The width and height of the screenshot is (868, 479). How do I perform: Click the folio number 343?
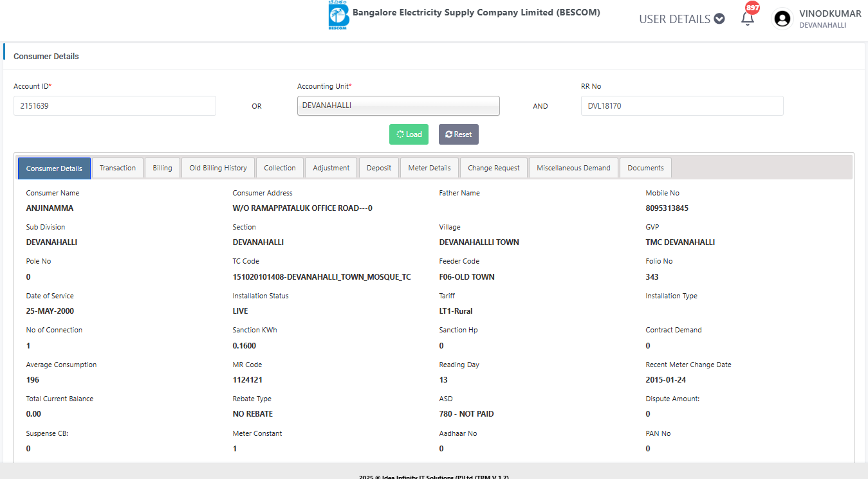tap(652, 277)
